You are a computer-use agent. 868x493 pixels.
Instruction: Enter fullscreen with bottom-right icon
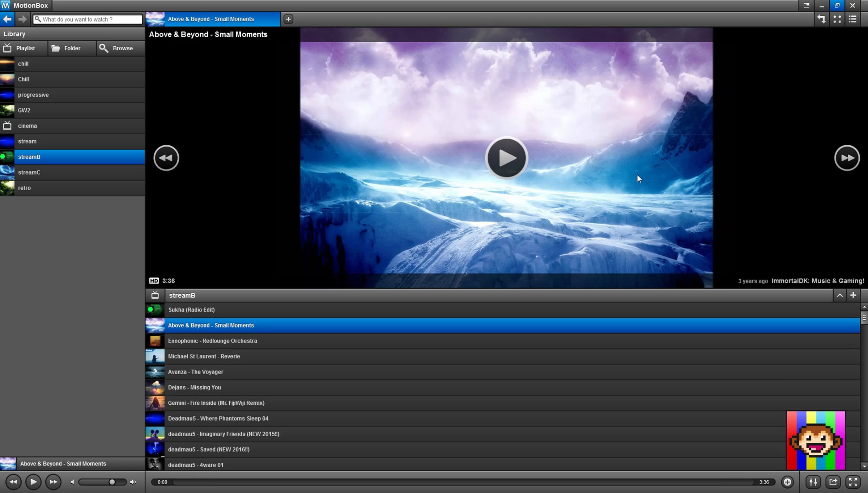click(x=853, y=482)
